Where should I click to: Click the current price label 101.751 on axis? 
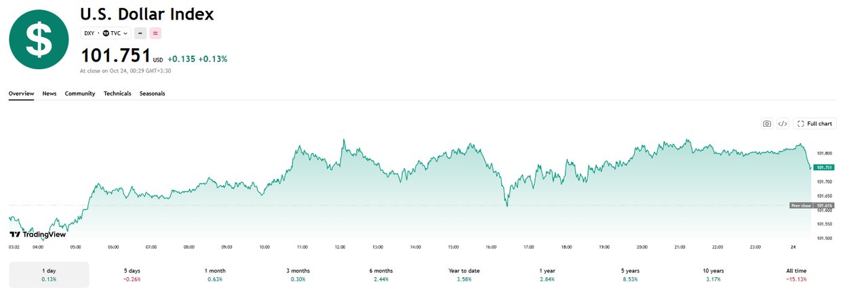(825, 167)
